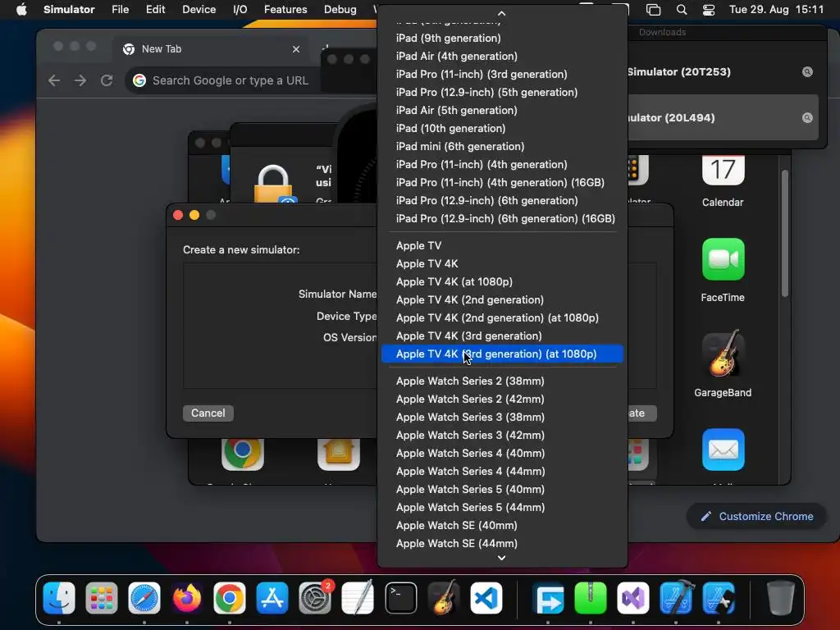Choose iPad Pro (12.9-inch) (6th generation) (16GB)
This screenshot has height=630, width=840.
click(x=503, y=218)
